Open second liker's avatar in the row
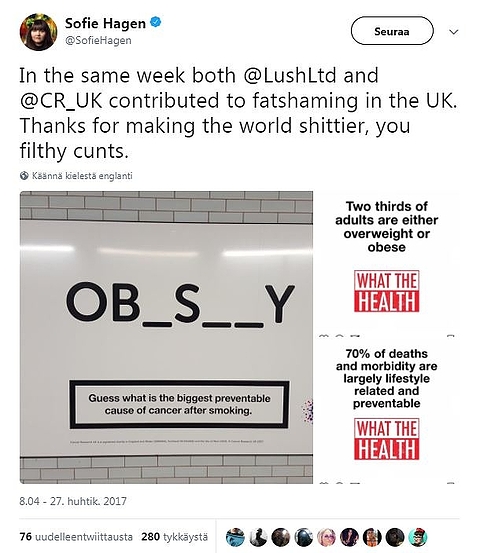Viewport: 480px width, 553px height. 258,537
